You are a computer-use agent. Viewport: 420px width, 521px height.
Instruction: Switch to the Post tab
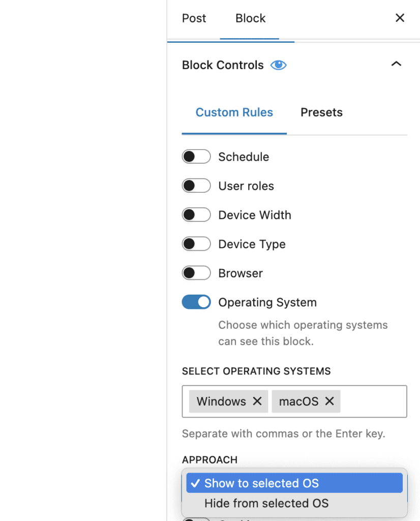[194, 18]
